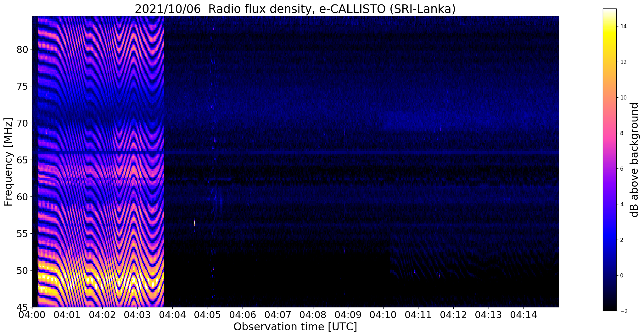The height and width of the screenshot is (336, 644).
Task: Click the 70 MHz frequency tick label
Action: [x=23, y=123]
